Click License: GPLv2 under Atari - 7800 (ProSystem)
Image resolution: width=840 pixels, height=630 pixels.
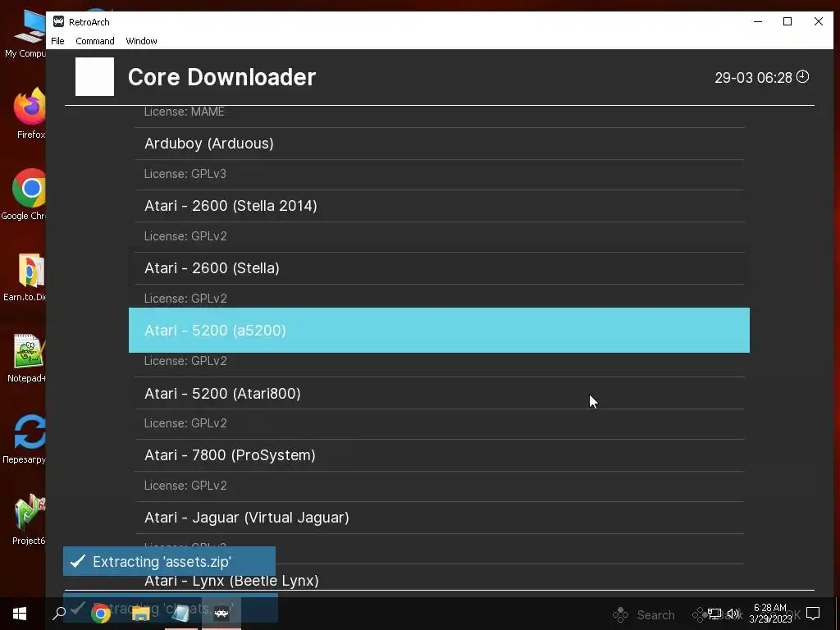pos(185,486)
